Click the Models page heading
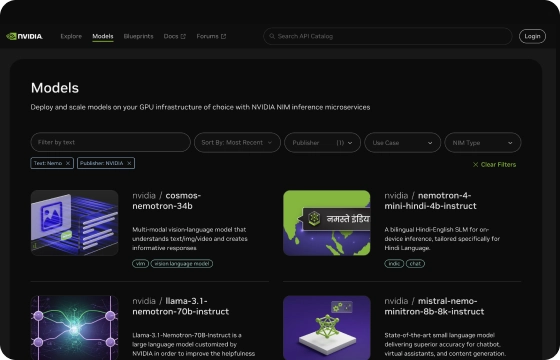 pos(55,88)
